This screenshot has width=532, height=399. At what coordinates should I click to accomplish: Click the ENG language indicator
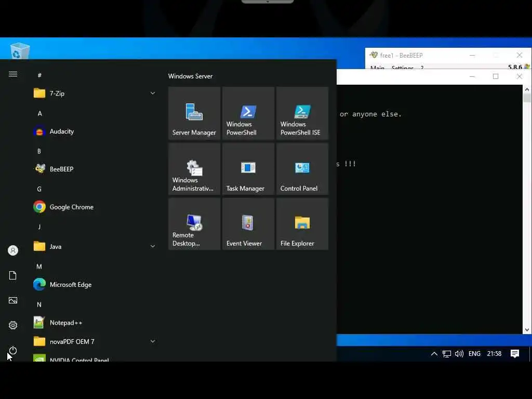474,353
